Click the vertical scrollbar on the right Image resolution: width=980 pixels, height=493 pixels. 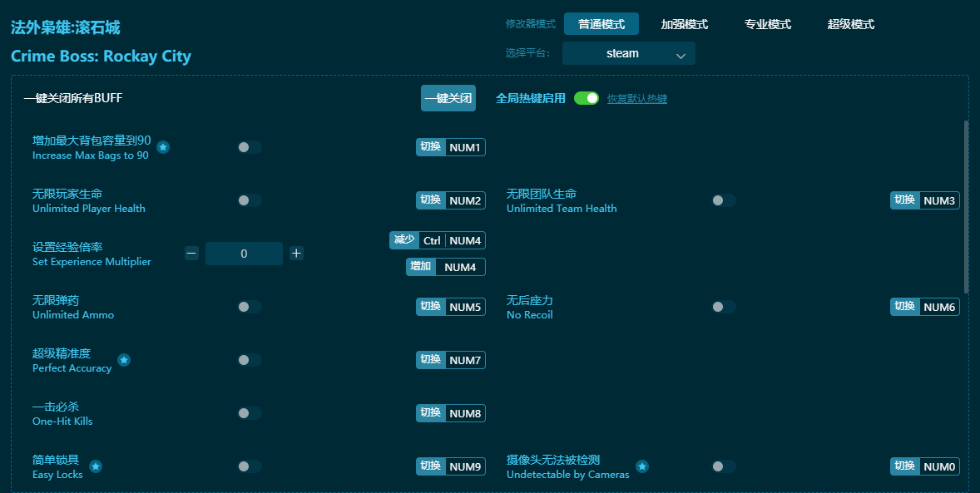(966, 206)
